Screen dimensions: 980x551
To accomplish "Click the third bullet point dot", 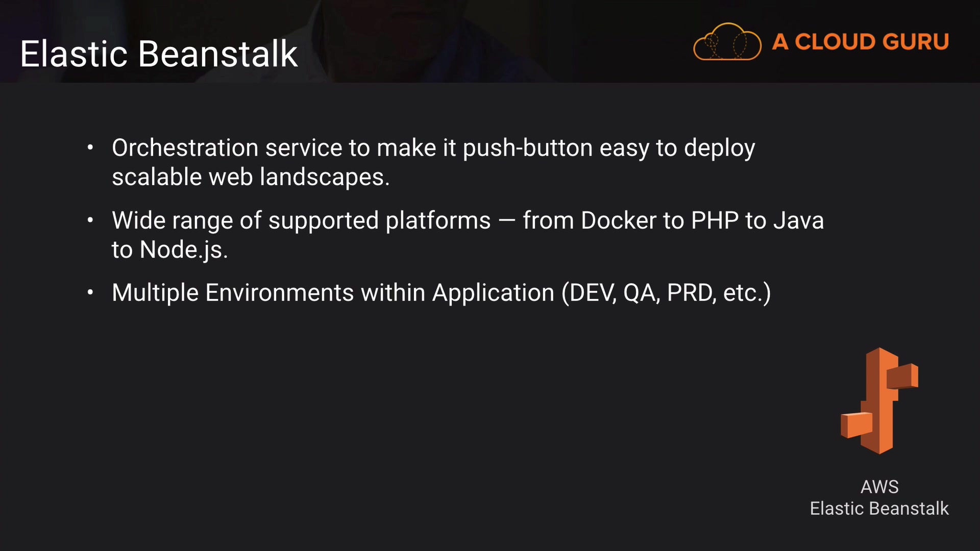I will (x=90, y=293).
